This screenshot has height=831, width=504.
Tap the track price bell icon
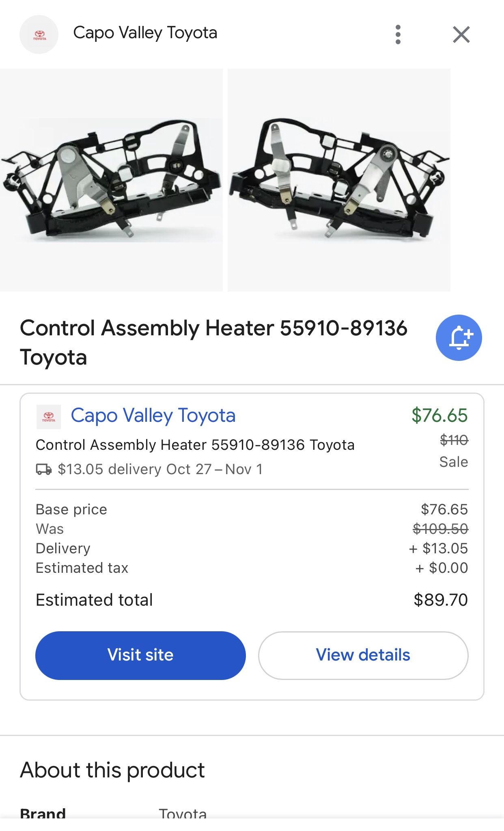[459, 338]
